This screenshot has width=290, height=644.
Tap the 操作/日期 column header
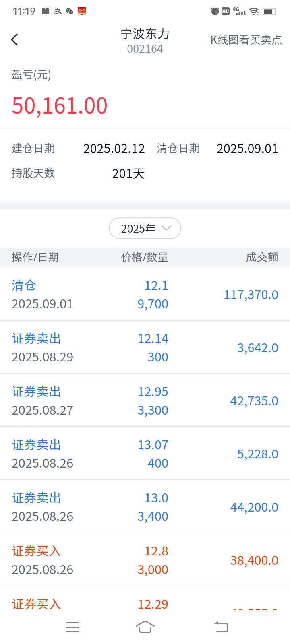click(x=35, y=257)
